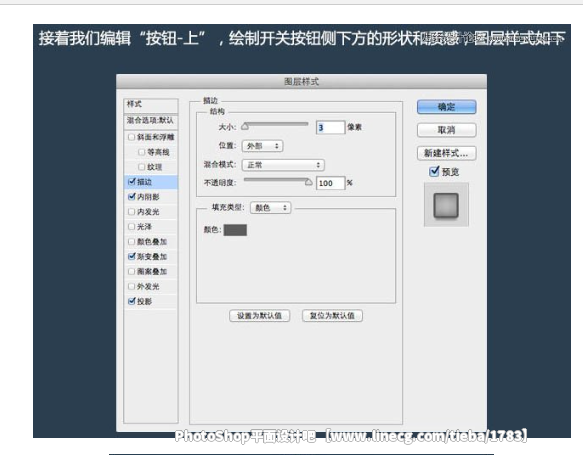The width and height of the screenshot is (583, 455).
Task: Enable the 图案叠加 checkbox
Action: pyautogui.click(x=131, y=271)
